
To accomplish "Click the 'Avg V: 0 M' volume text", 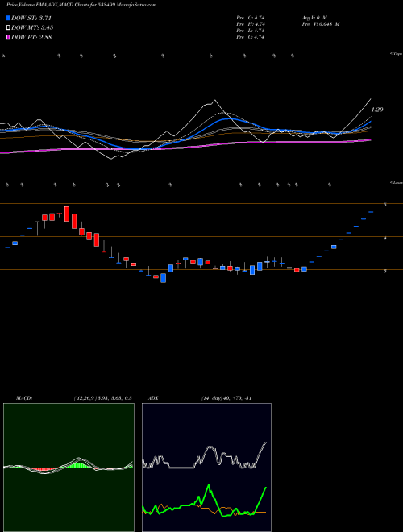I will click(x=314, y=18).
